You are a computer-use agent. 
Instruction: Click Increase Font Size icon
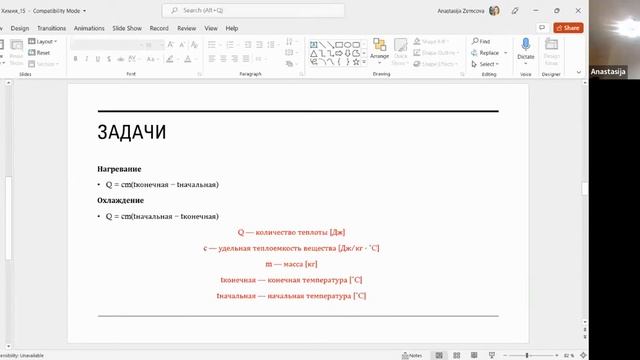pos(171,44)
